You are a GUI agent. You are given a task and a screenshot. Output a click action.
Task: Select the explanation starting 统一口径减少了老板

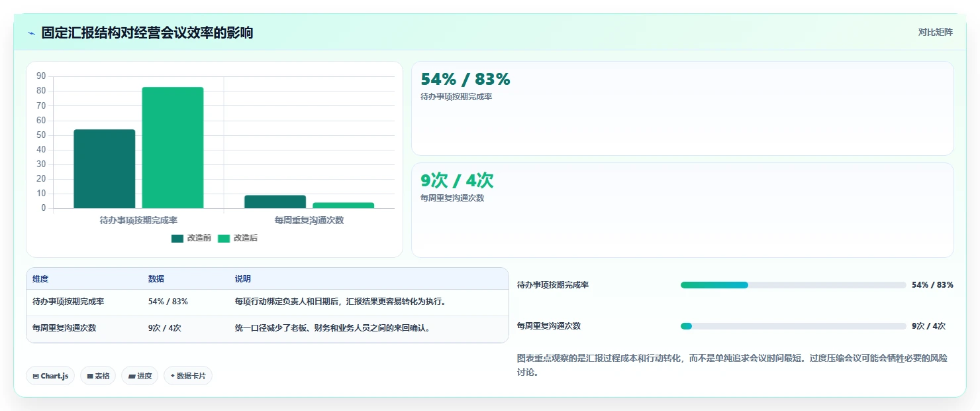[332, 327]
